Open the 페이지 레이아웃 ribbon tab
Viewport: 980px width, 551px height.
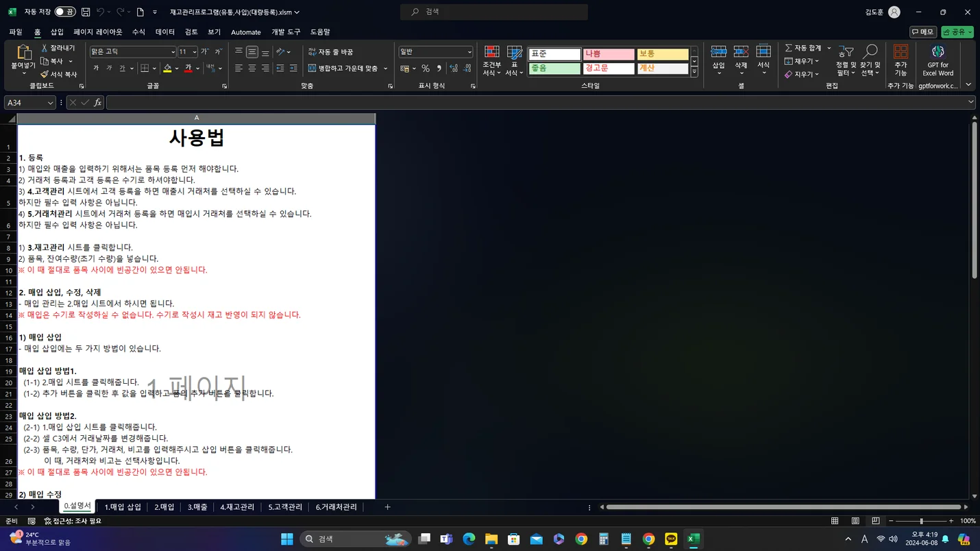click(x=98, y=32)
